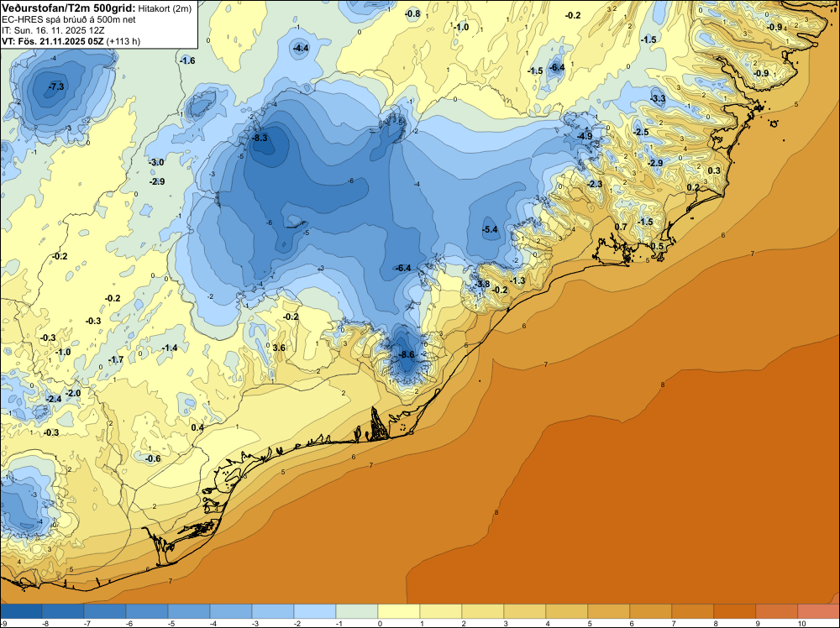Click the -3.8 temperature label
The image size is (840, 628).
pyautogui.click(x=483, y=284)
